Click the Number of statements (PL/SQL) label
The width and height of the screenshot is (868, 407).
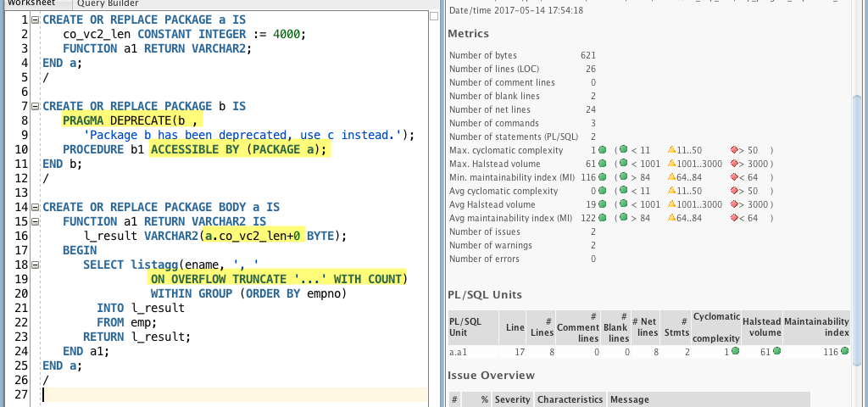(x=514, y=137)
